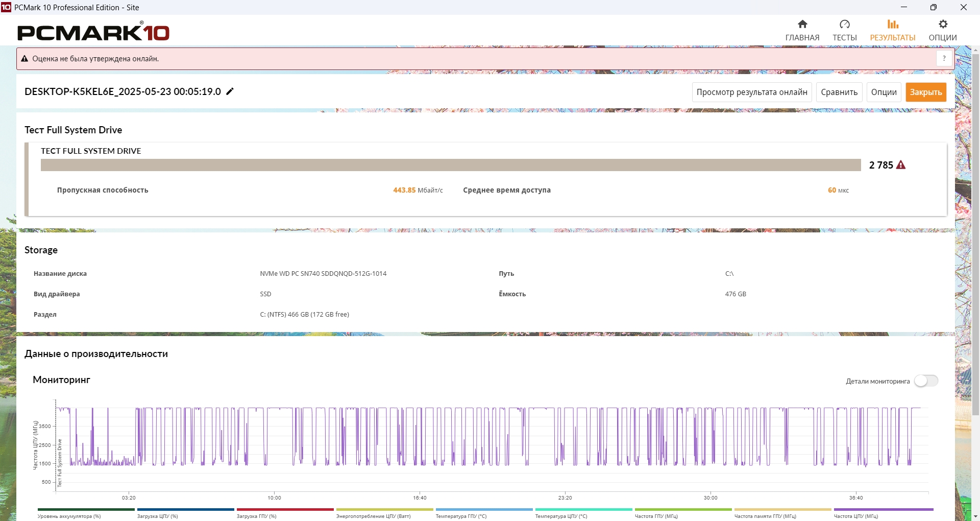Click the red warning triangle next to score 2 785
Image resolution: width=980 pixels, height=521 pixels.
pos(901,165)
